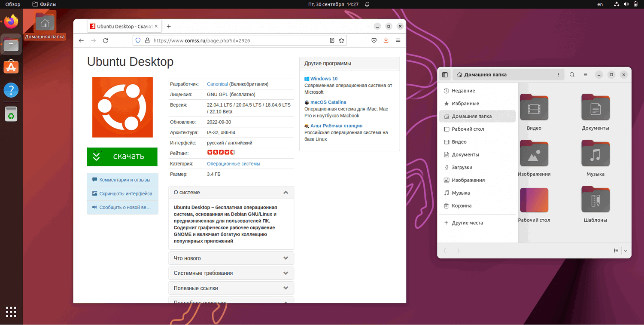Open the Операционные системы category link
Viewport: 644px width, 325px height.
(x=234, y=164)
